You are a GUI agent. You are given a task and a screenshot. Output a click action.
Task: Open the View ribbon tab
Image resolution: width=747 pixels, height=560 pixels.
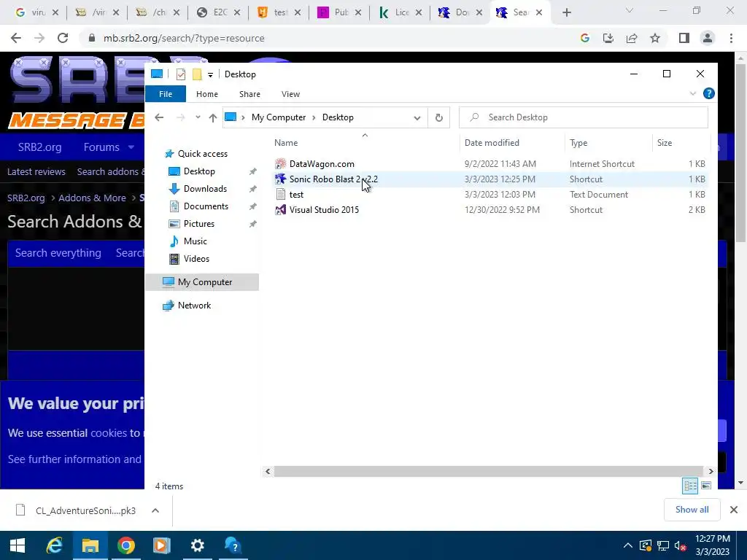coord(290,94)
